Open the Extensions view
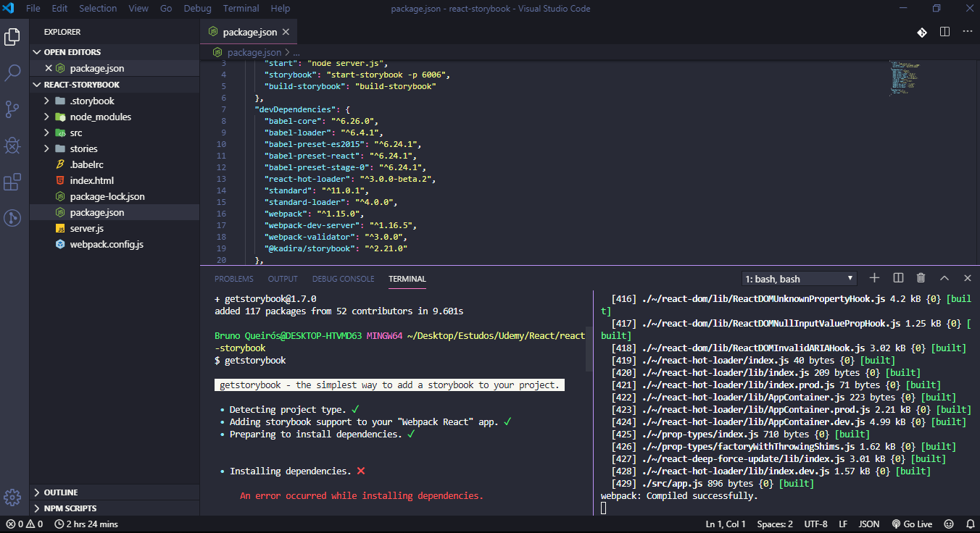The height and width of the screenshot is (533, 980). tap(12, 182)
